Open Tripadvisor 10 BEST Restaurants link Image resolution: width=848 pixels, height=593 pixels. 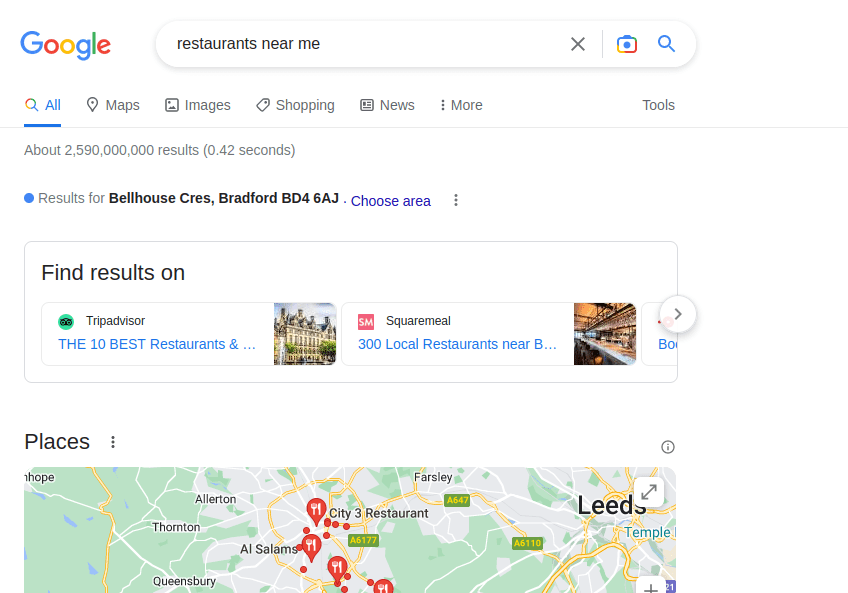click(157, 344)
